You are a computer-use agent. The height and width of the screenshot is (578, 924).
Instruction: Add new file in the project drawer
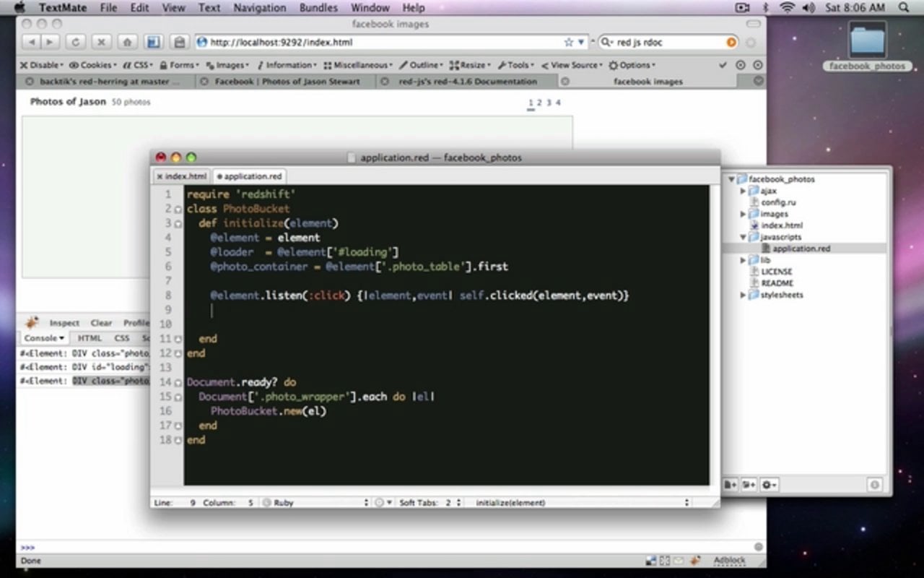731,485
